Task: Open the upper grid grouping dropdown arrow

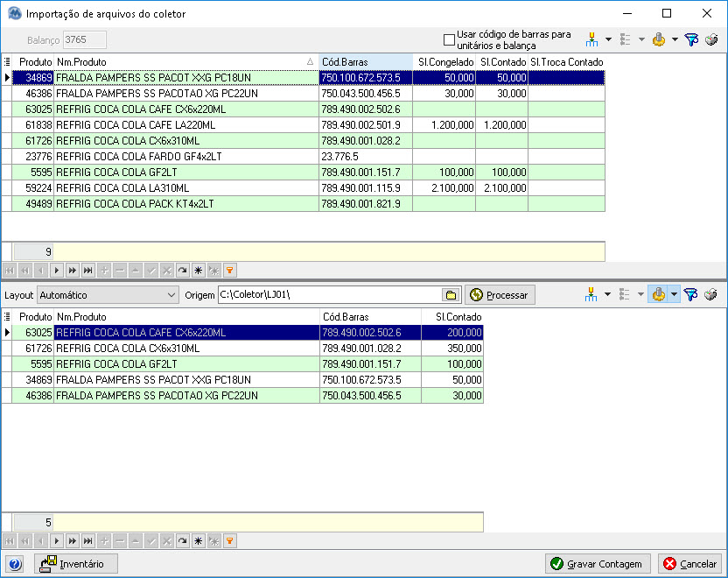Action: coord(608,39)
